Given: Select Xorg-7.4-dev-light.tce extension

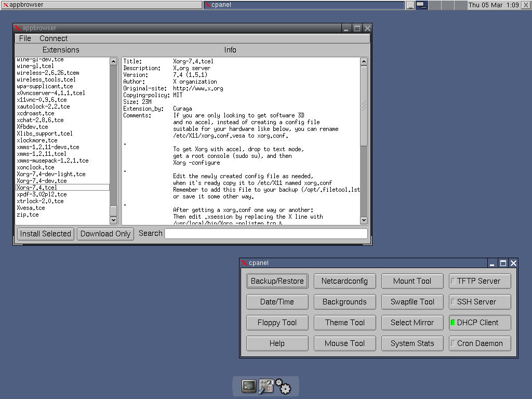Looking at the screenshot, I should (x=63, y=175).
